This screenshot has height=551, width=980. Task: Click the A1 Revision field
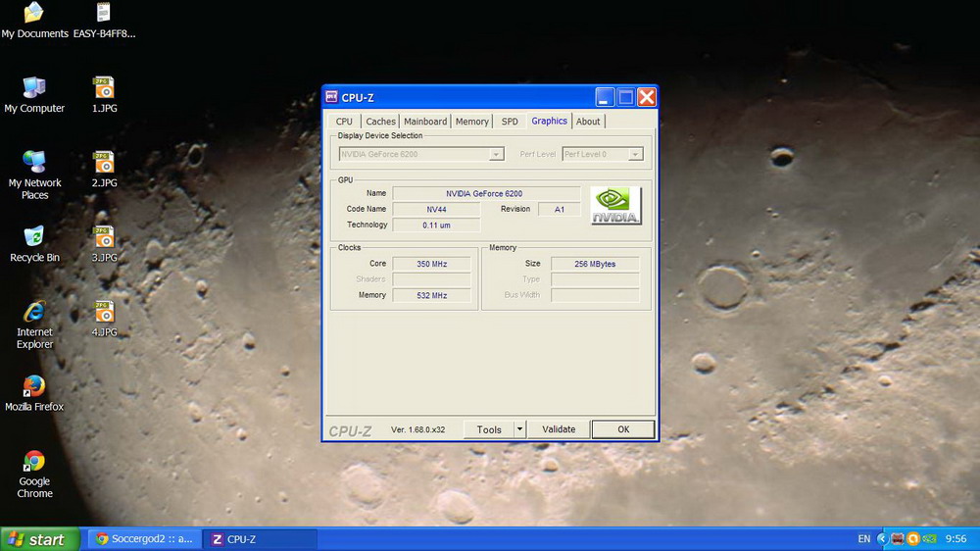pyautogui.click(x=559, y=209)
